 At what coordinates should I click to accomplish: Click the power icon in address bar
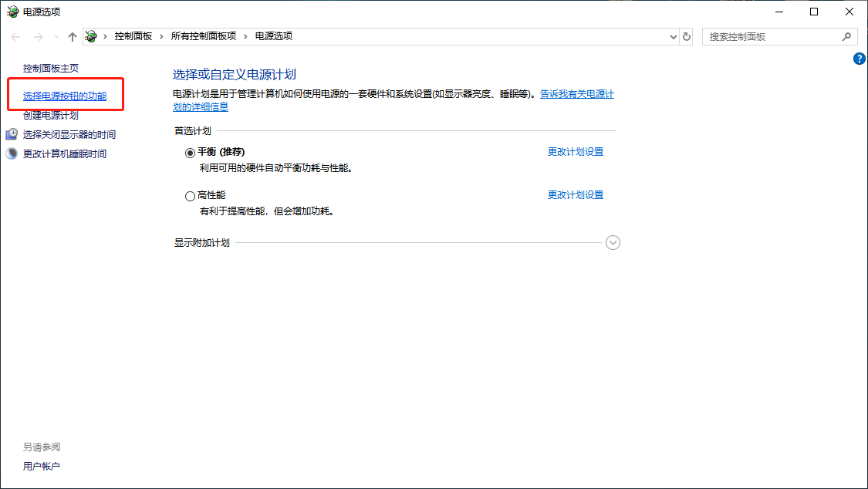click(92, 36)
